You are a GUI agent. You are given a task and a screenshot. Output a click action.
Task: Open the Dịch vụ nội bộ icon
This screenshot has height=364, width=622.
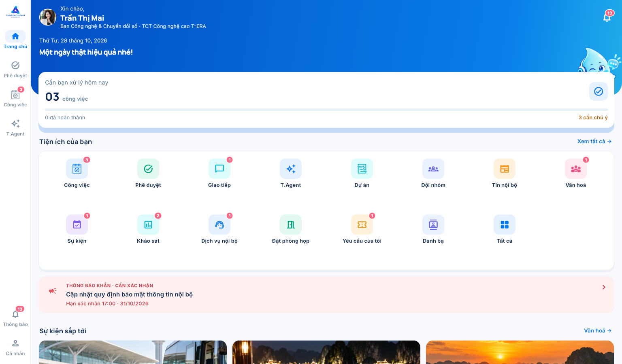(219, 224)
